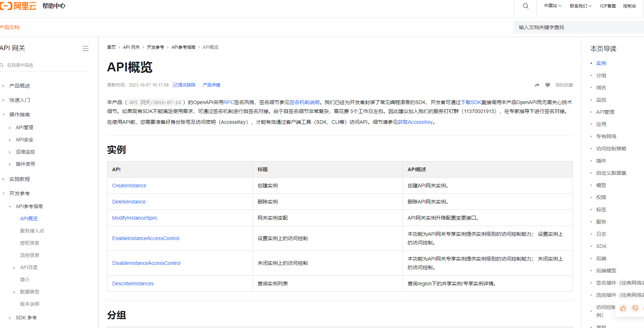Image resolution: width=644 pixels, height=328 pixels.
Task: Open DisableInstanceAccessControl API link
Action: pyautogui.click(x=146, y=263)
